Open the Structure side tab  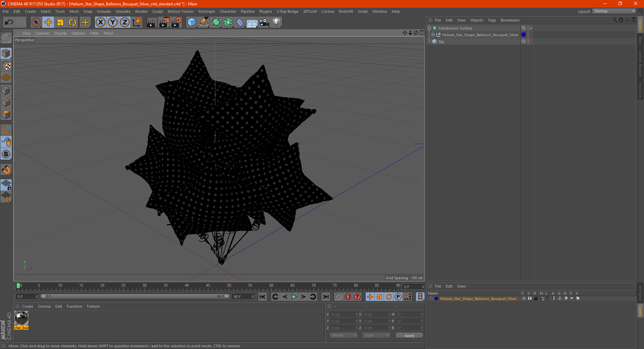pyautogui.click(x=640, y=90)
